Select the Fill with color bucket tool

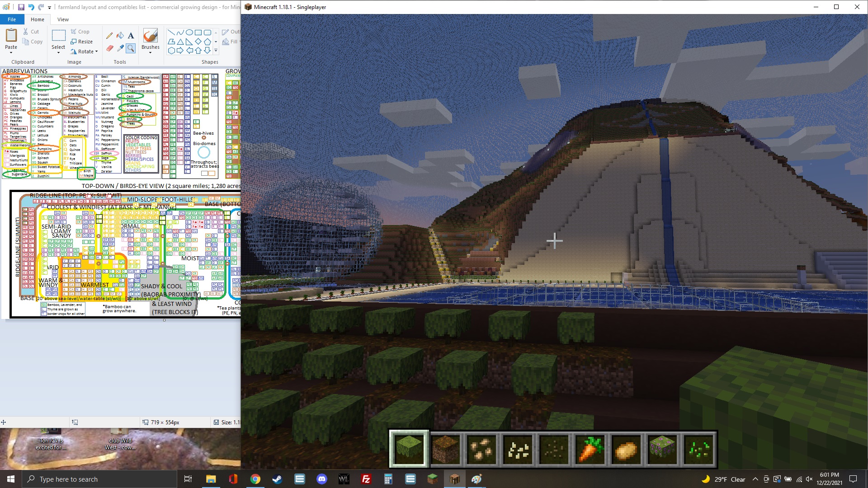coord(120,36)
